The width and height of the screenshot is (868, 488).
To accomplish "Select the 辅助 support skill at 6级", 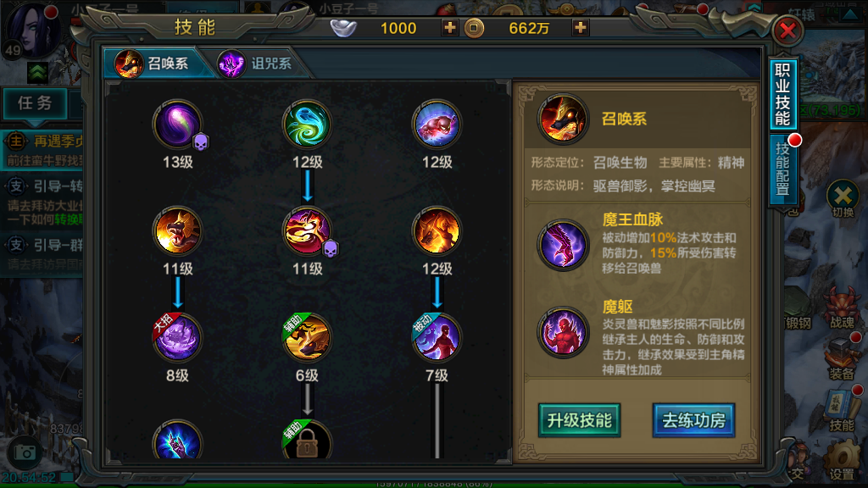I will click(x=307, y=337).
